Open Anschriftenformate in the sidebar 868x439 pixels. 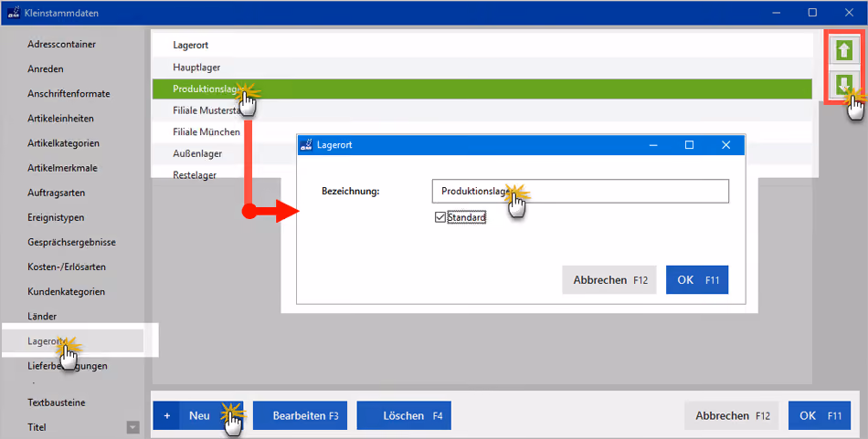coord(69,94)
